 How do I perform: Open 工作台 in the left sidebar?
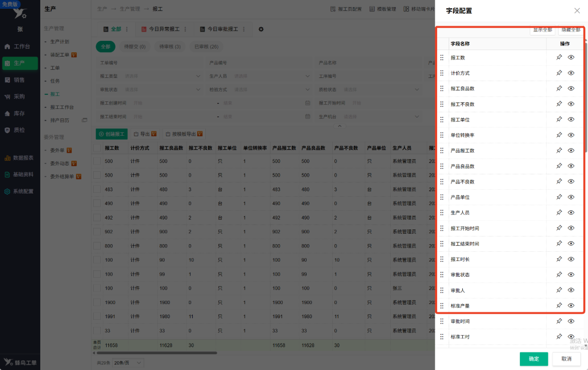[x=20, y=46]
